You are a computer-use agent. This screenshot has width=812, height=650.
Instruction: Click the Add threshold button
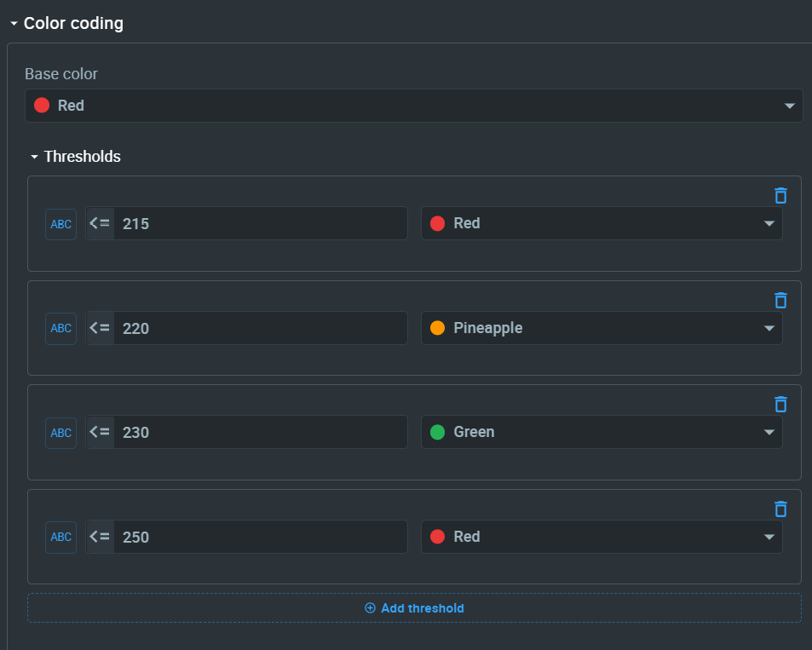414,608
